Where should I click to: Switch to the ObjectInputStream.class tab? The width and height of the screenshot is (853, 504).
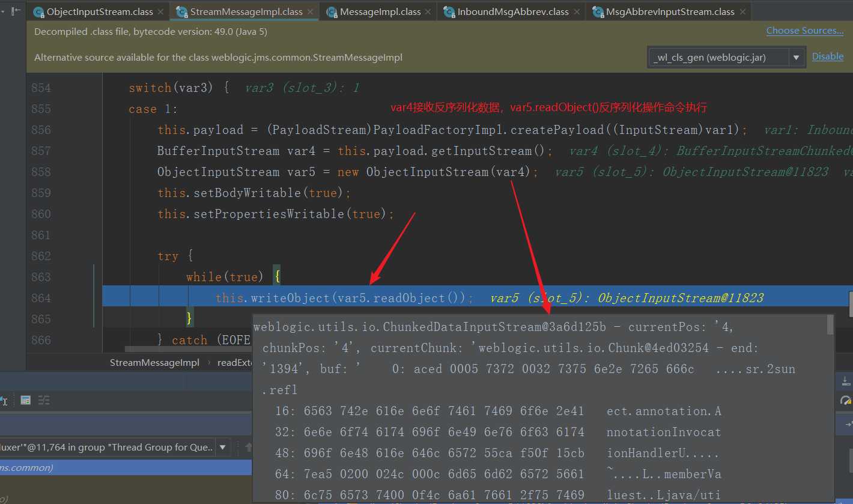pyautogui.click(x=99, y=11)
